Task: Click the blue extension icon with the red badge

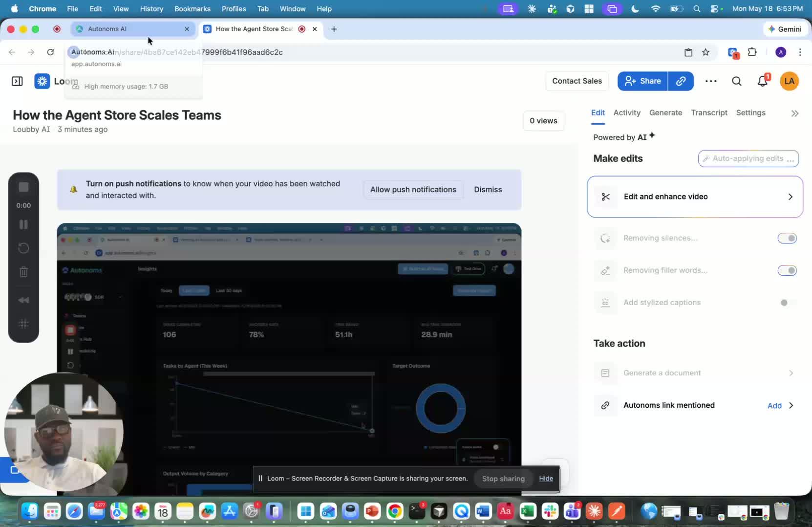Action: click(733, 53)
